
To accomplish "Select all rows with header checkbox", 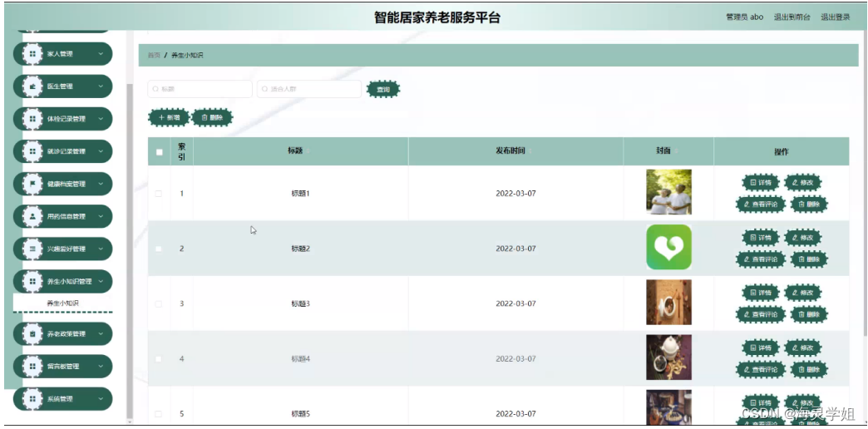I will click(x=160, y=152).
